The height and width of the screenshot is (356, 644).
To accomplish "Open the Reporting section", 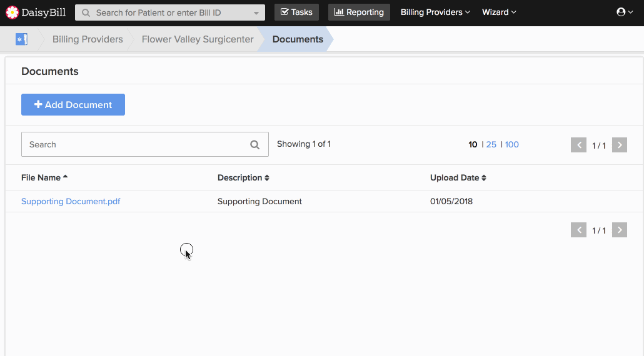I will click(x=359, y=12).
